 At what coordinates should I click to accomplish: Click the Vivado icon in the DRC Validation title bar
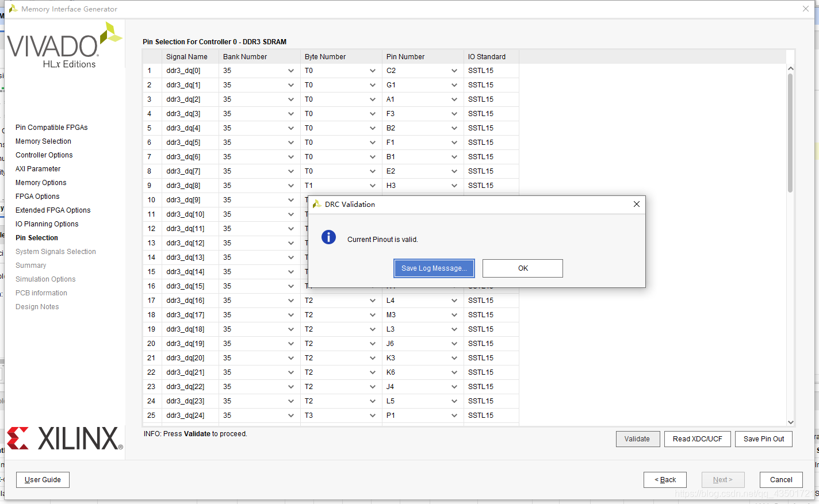tap(317, 204)
